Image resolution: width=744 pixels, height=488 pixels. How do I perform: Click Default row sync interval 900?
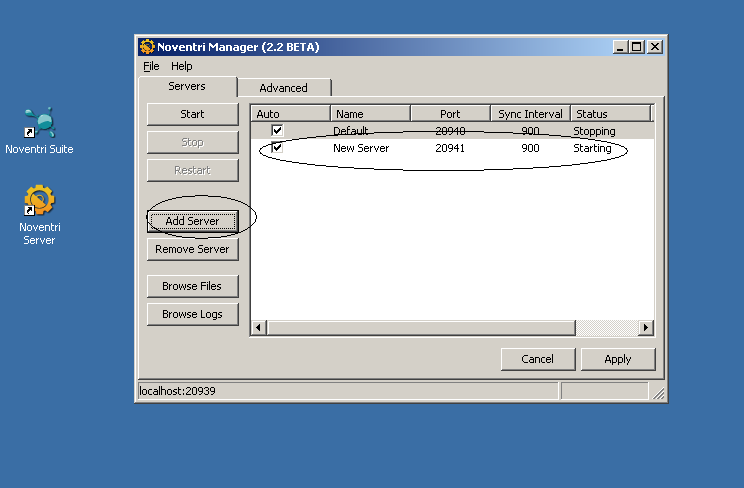pyautogui.click(x=530, y=131)
